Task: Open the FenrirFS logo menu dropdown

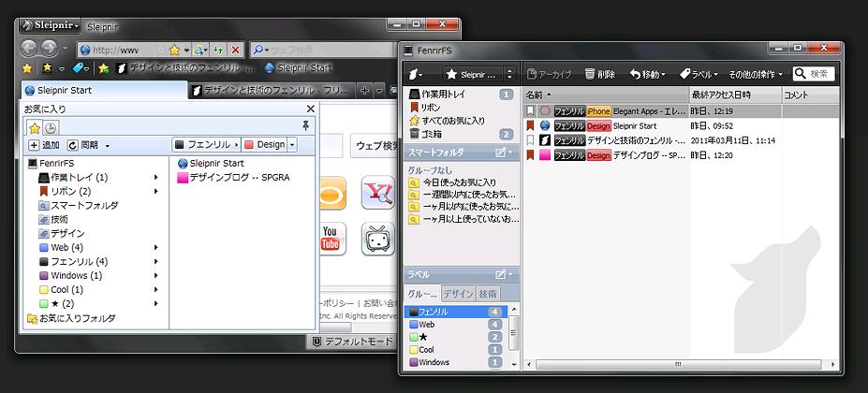Action: [x=416, y=74]
